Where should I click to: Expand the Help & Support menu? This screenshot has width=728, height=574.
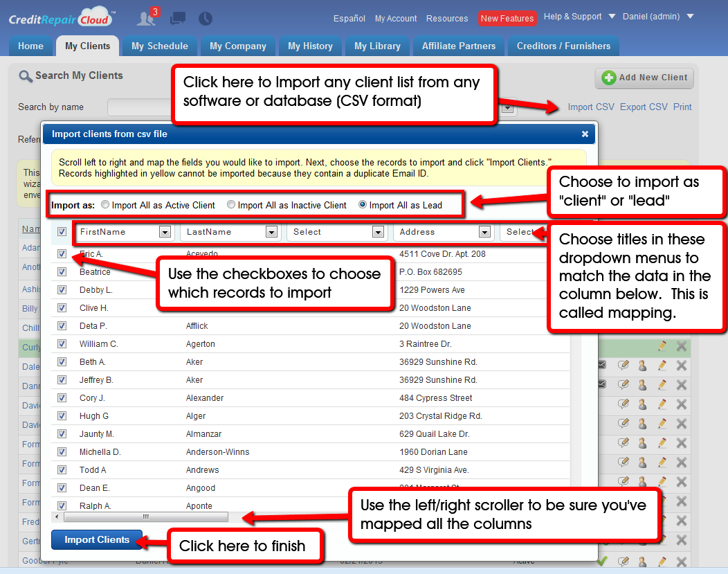pyautogui.click(x=579, y=17)
